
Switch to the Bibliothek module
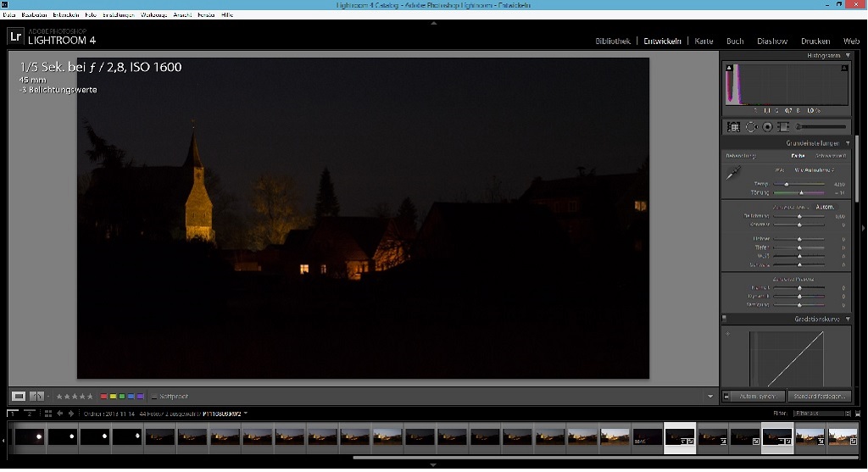click(613, 41)
